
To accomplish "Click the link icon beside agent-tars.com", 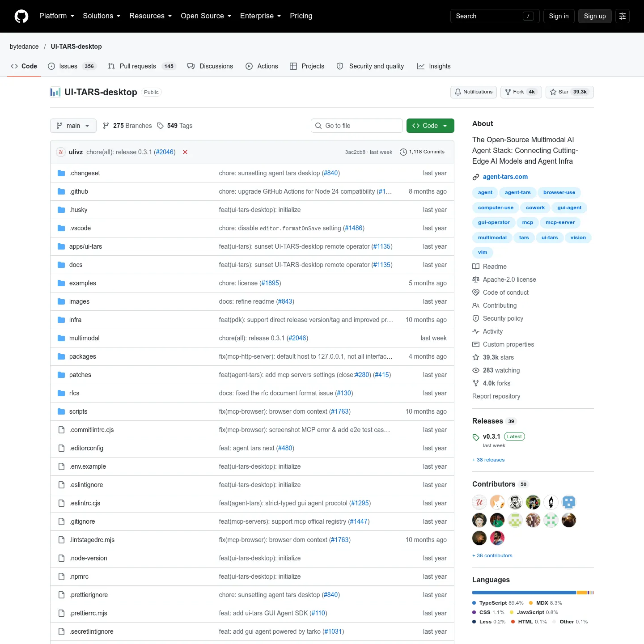I will coord(476,177).
